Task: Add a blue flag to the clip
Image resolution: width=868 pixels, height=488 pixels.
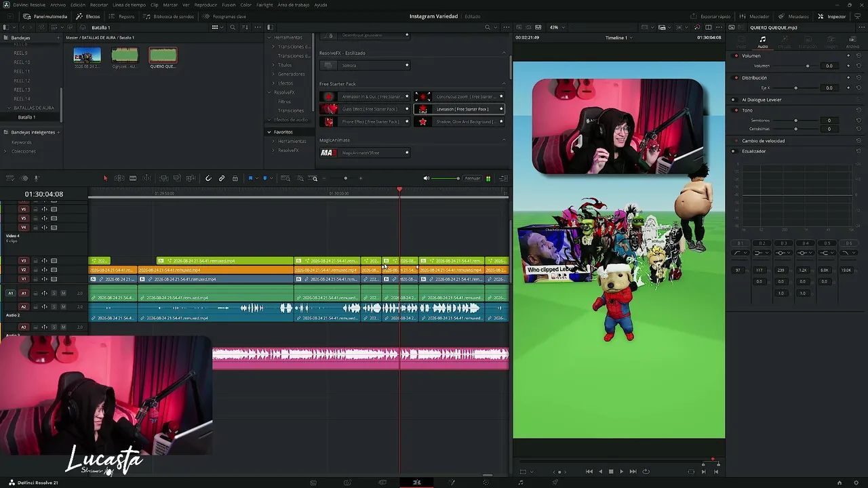Action: (x=250, y=178)
